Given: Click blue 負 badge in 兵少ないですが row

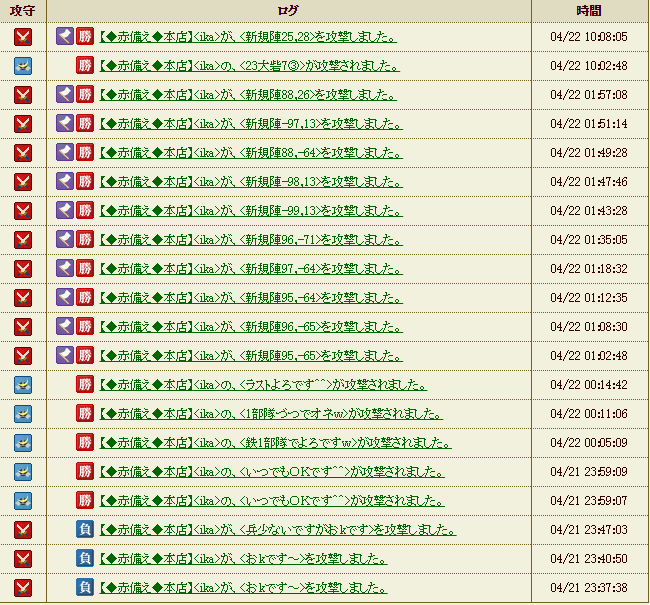Looking at the screenshot, I should (85, 530).
